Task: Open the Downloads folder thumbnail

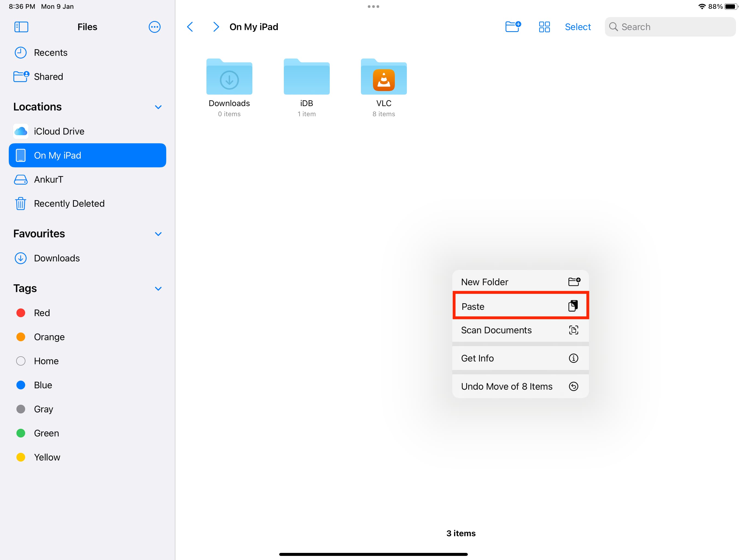Action: (x=229, y=77)
